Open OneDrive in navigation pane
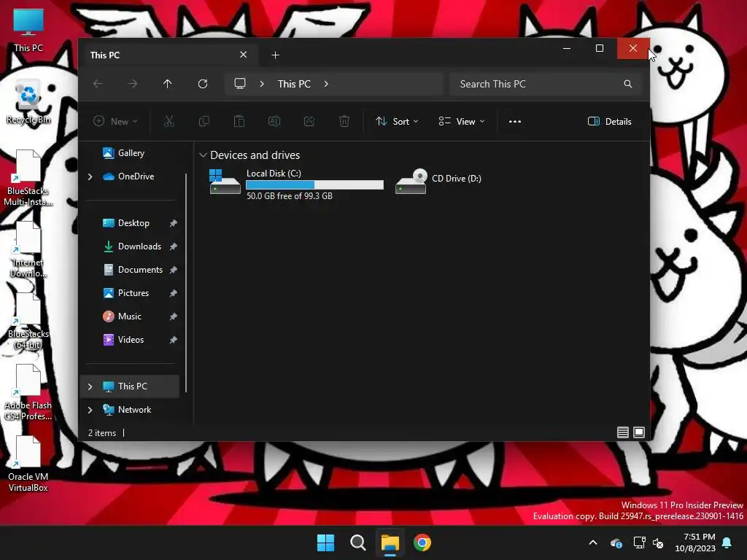 tap(128, 176)
